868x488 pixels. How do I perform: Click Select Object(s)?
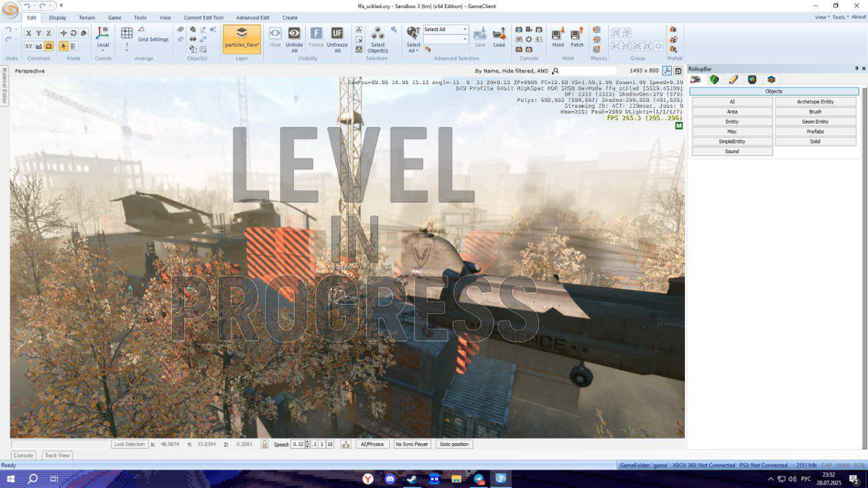pyautogui.click(x=378, y=39)
